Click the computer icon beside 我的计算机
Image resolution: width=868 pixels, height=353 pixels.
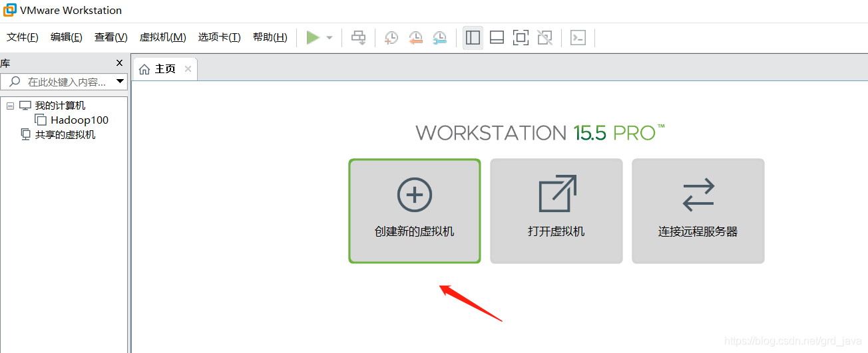[x=25, y=106]
